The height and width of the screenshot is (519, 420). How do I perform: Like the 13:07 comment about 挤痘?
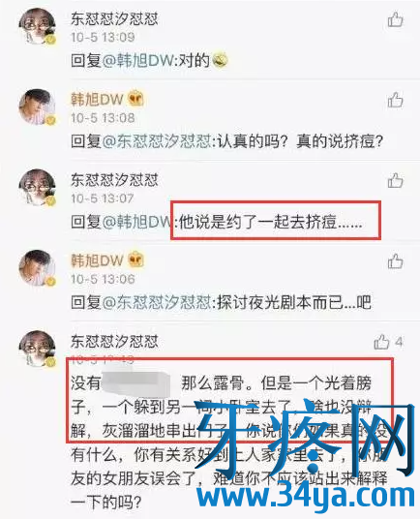(395, 180)
